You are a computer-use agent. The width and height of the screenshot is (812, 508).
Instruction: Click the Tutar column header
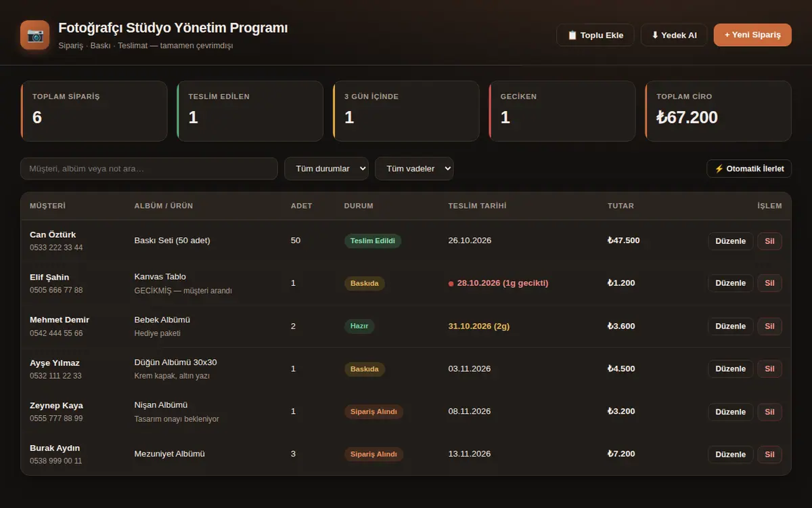(x=621, y=206)
